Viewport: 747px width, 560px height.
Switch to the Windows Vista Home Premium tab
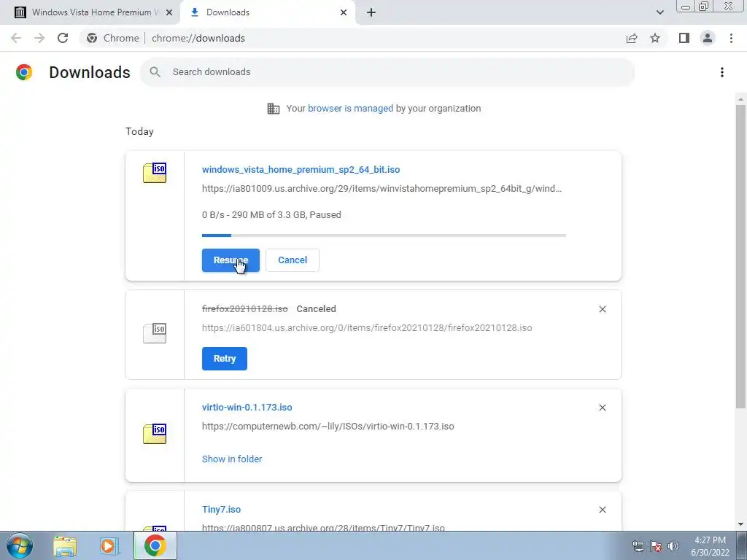(x=90, y=12)
